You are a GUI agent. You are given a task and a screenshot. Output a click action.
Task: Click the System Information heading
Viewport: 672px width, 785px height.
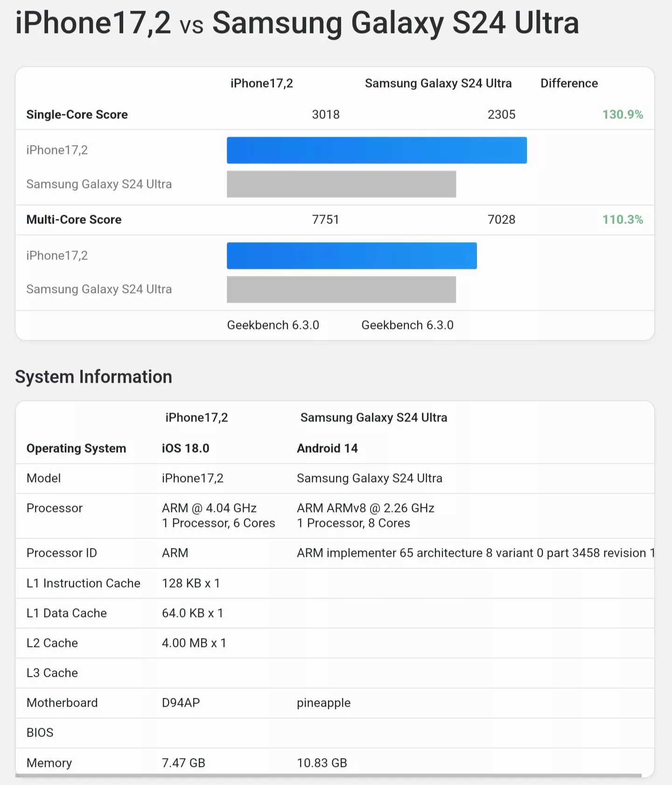[94, 377]
